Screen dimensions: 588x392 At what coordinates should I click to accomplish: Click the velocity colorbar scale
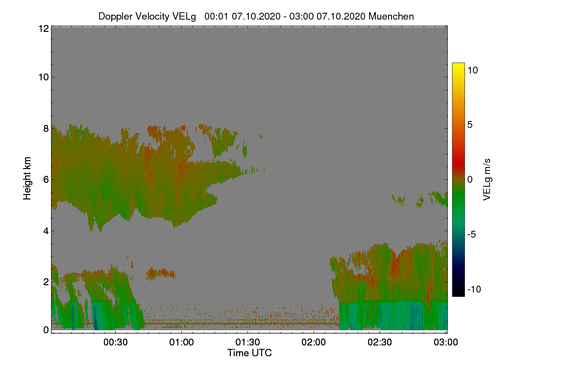458,179
